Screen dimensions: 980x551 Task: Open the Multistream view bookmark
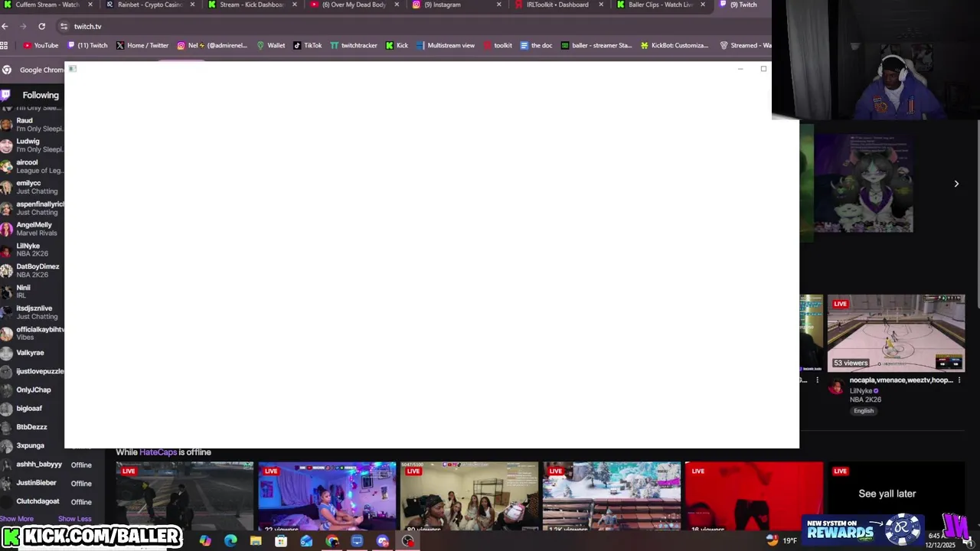point(446,45)
